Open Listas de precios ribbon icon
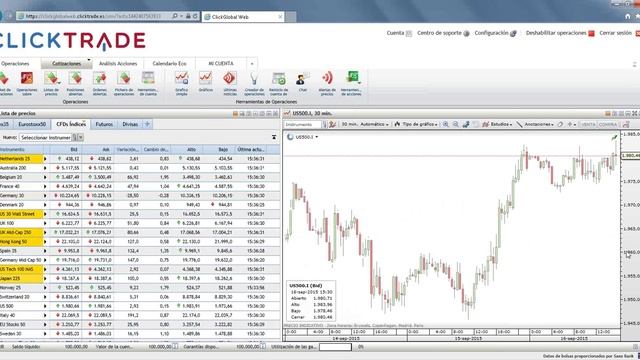This screenshot has height=360, width=640. tap(51, 83)
